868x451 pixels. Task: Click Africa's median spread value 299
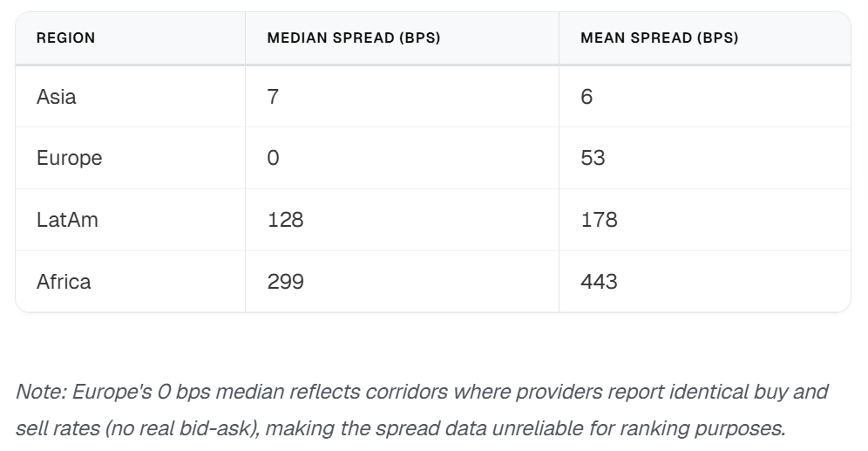pos(285,282)
